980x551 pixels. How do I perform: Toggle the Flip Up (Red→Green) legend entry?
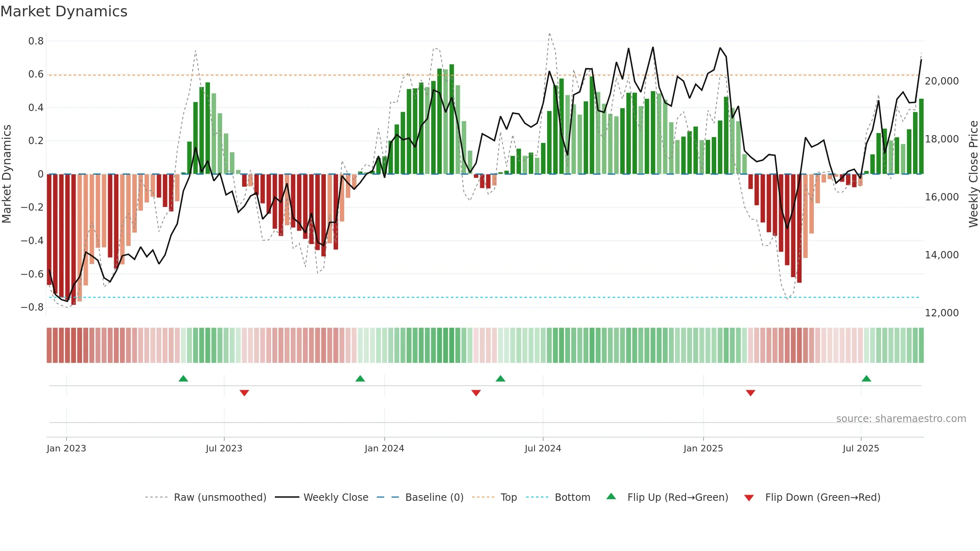coord(667,497)
